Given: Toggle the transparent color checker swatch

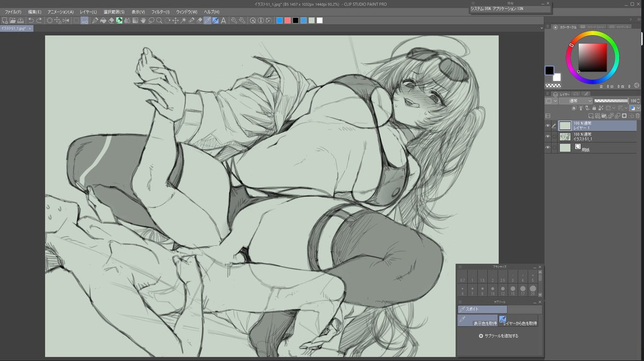Looking at the screenshot, I should (553, 85).
